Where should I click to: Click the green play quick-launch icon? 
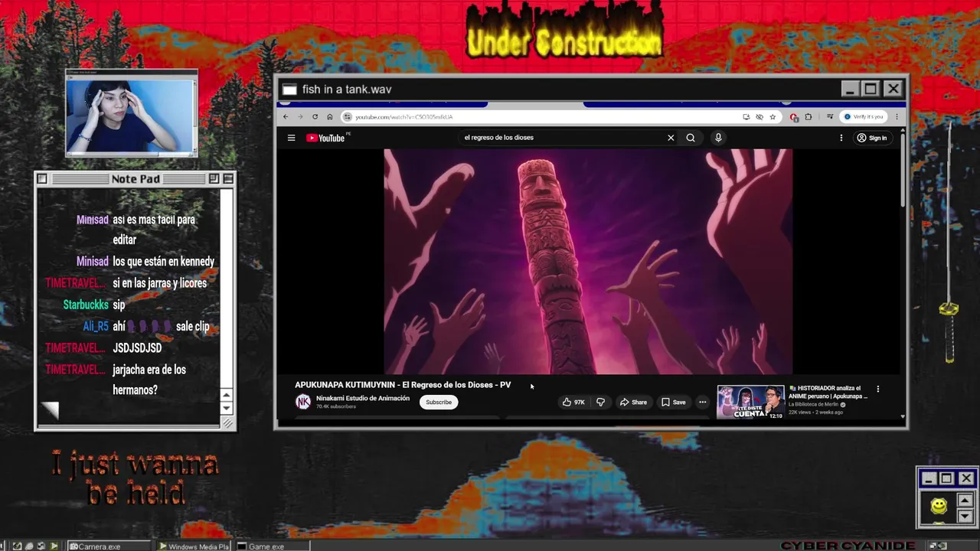click(54, 546)
